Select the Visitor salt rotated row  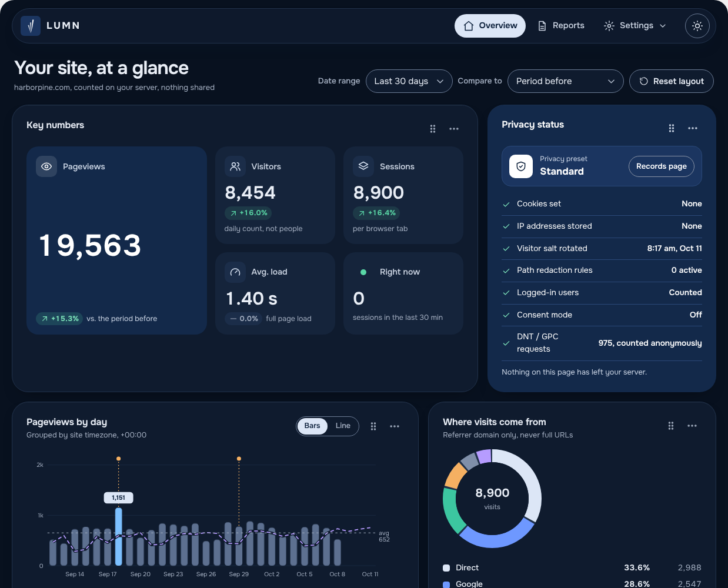coord(602,249)
